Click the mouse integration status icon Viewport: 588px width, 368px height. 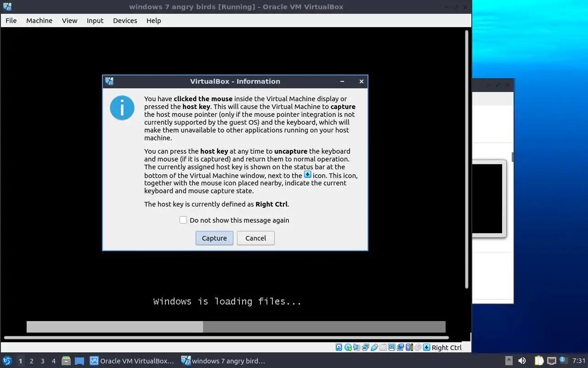pyautogui.click(x=418, y=347)
